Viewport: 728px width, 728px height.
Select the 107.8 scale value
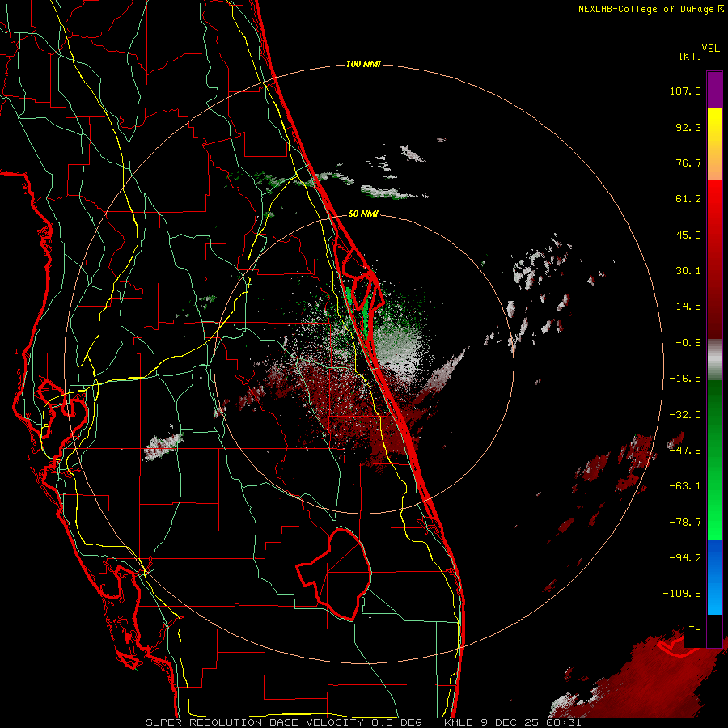click(685, 91)
